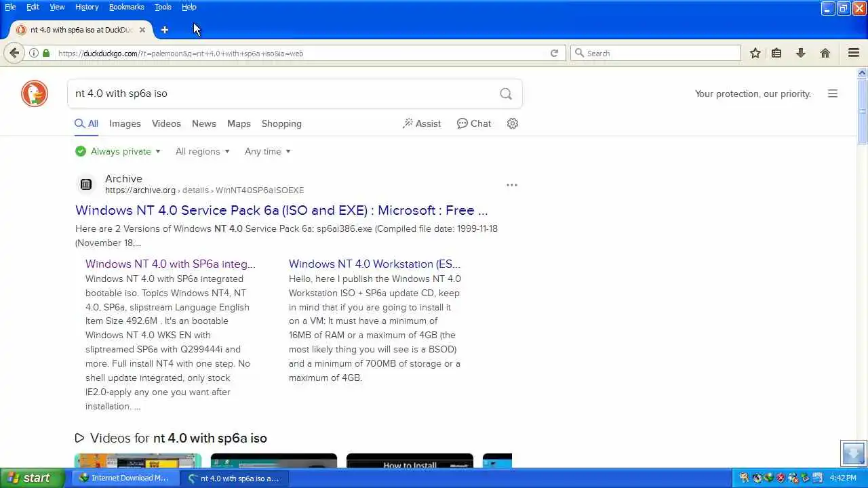Open Windows NT 4.0 Workstation (ES sublink
Screen dimensions: 868x488
tap(374, 264)
